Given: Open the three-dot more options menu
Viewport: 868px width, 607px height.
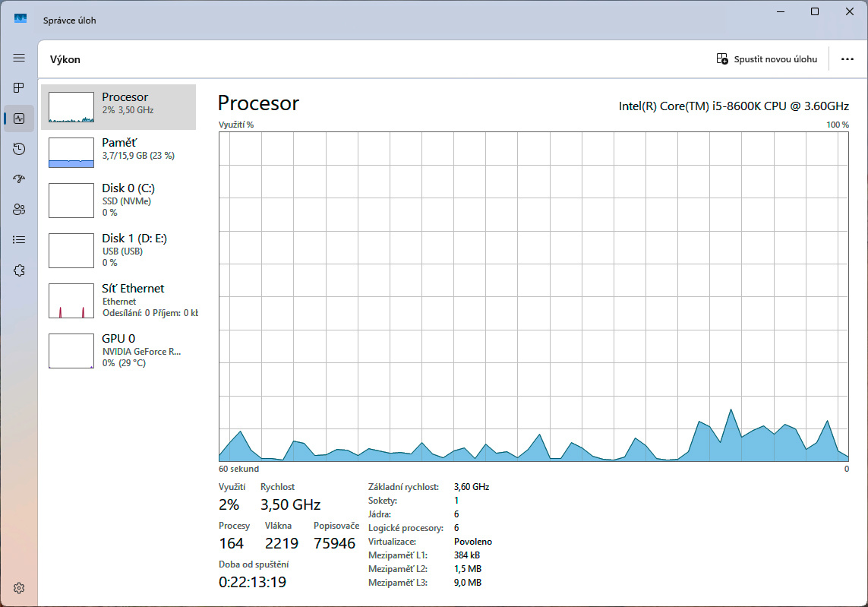Looking at the screenshot, I should pyautogui.click(x=847, y=59).
